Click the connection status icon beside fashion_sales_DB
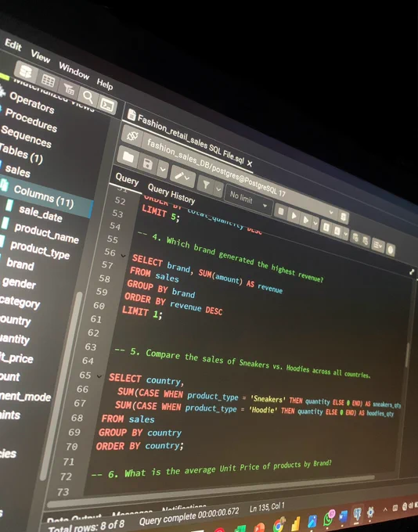 coord(132,135)
